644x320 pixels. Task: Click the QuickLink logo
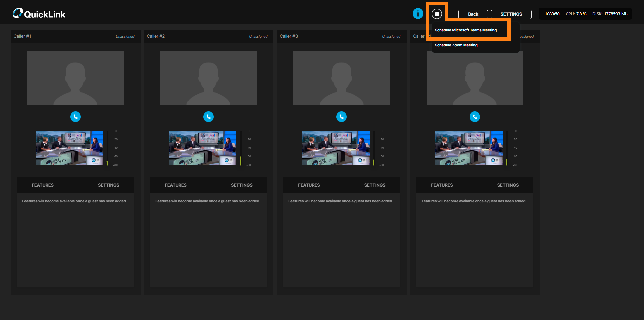[x=39, y=14]
